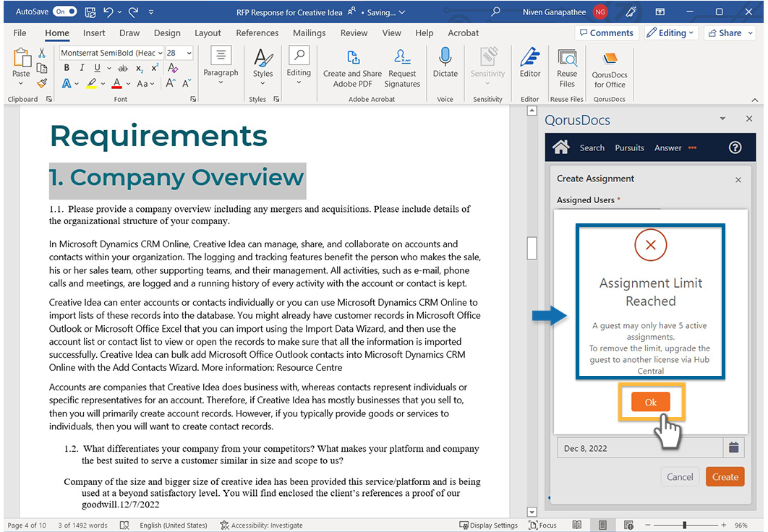Toggle the AutoSave switch
The height and width of the screenshot is (532, 768).
64,12
